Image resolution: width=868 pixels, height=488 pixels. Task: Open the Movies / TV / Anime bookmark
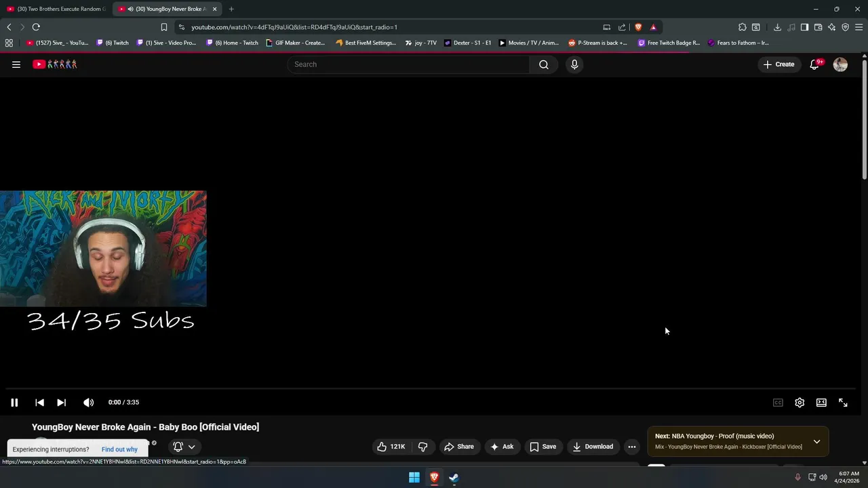529,43
